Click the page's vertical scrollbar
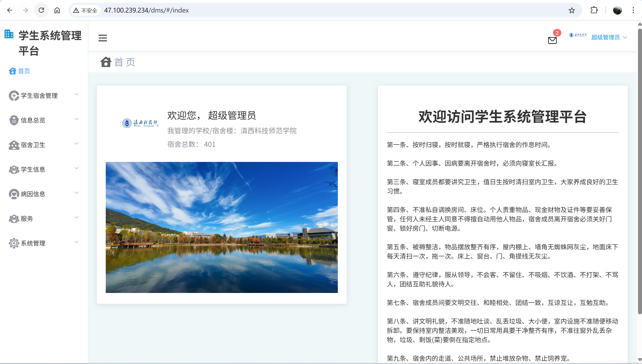Viewport: 642px width, 364px height. (x=639, y=171)
